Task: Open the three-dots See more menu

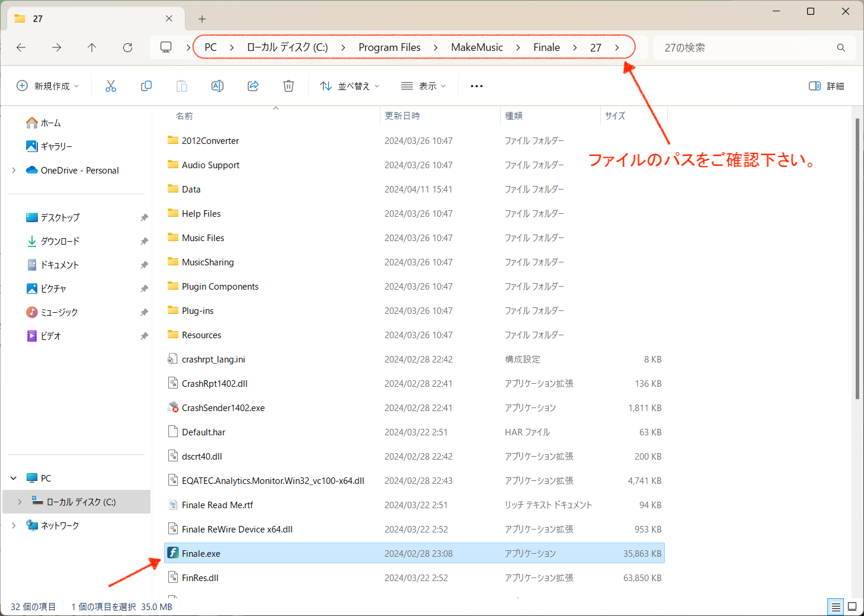Action: 476,86
